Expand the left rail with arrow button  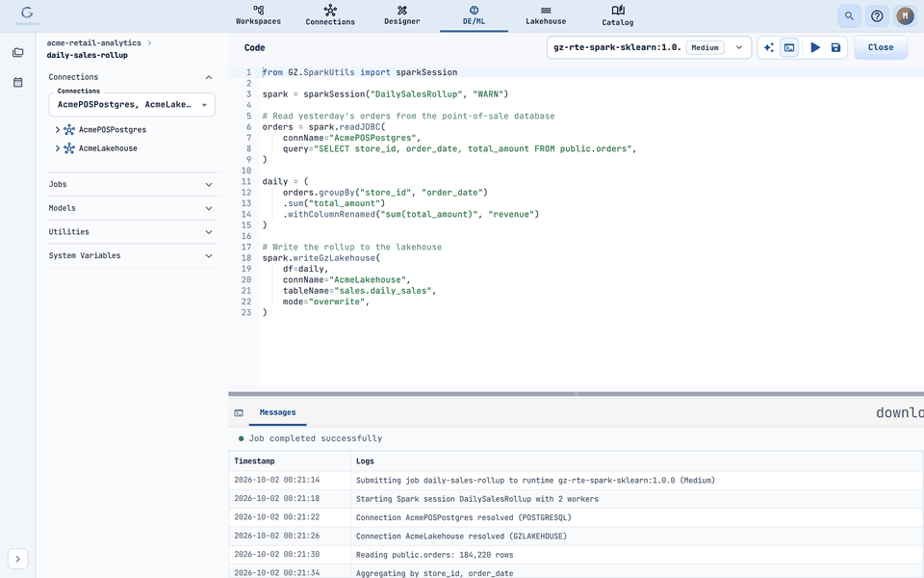pos(17,559)
